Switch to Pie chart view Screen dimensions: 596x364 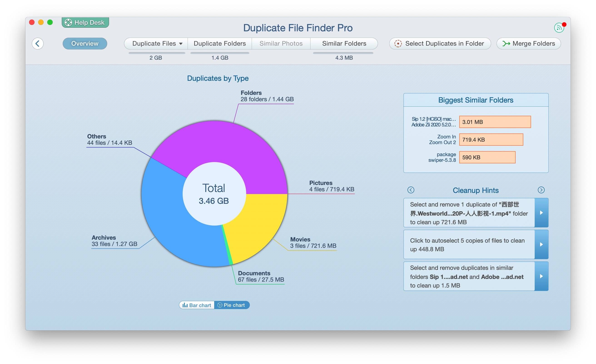(x=231, y=305)
